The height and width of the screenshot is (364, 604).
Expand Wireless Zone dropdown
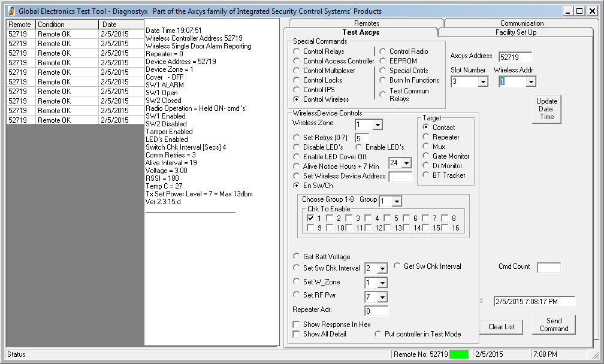(x=377, y=125)
